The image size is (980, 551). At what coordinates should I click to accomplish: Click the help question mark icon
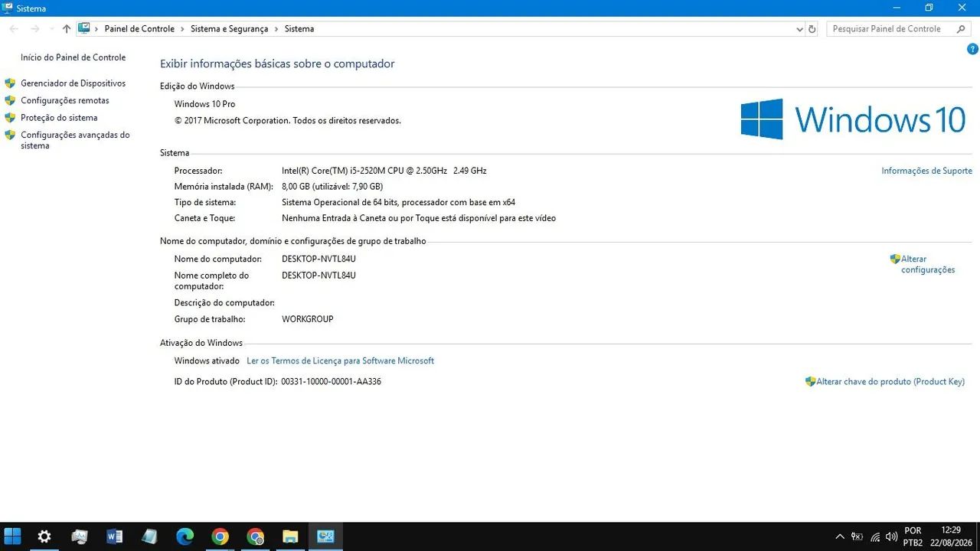click(973, 49)
